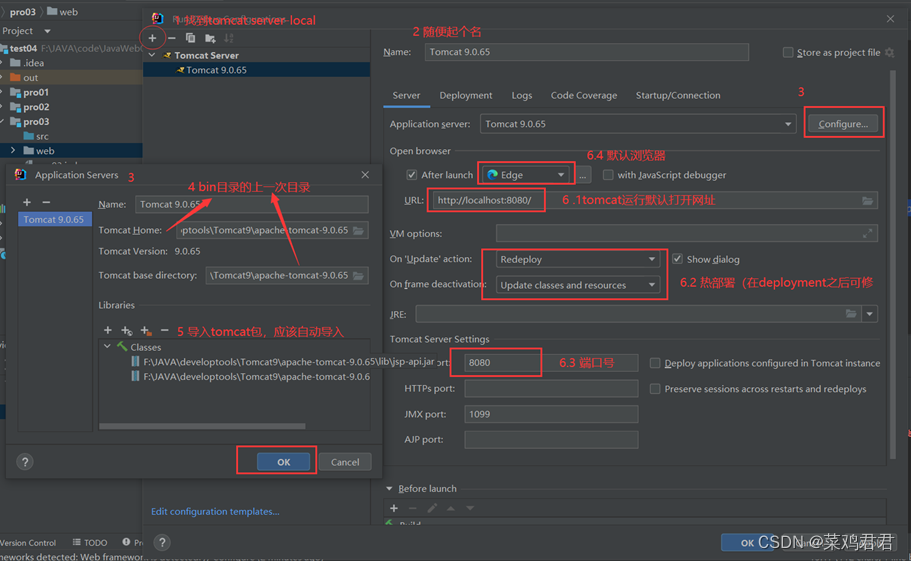The width and height of the screenshot is (911, 561).
Task: Enable Preserve sessions across restarts and redeploys
Action: pyautogui.click(x=655, y=389)
